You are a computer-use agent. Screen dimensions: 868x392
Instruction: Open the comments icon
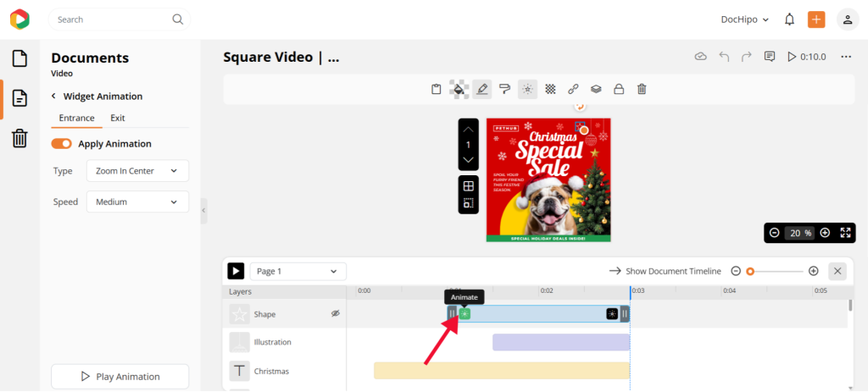click(770, 57)
